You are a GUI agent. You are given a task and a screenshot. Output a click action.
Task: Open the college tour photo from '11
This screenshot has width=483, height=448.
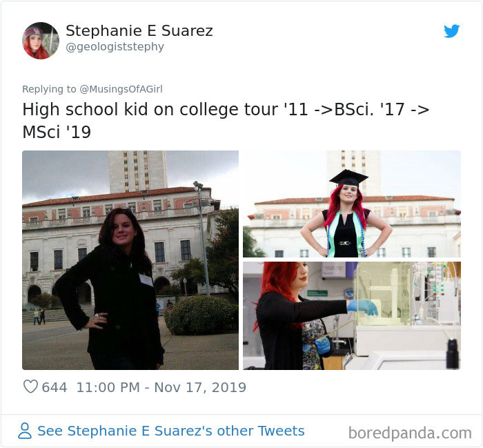pyautogui.click(x=130, y=260)
